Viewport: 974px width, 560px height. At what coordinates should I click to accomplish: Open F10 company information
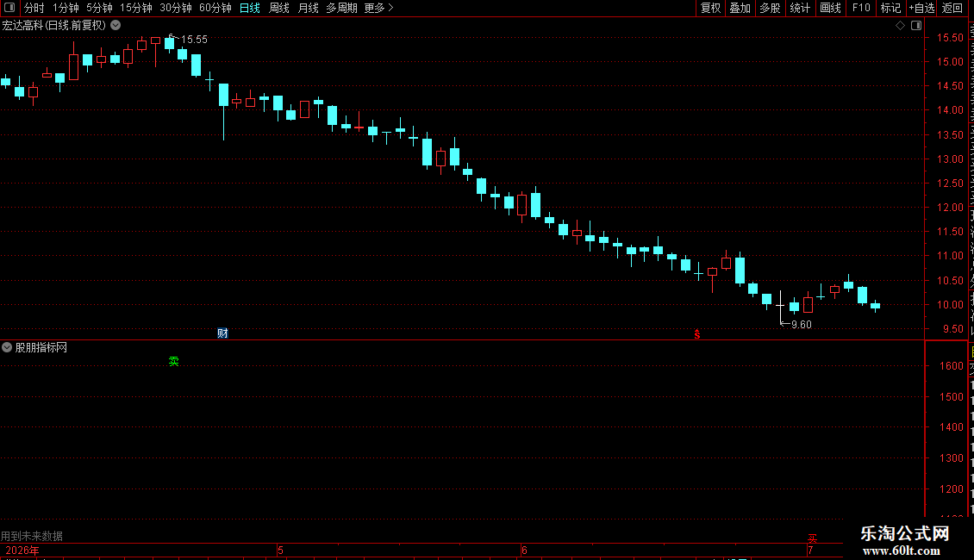point(861,8)
